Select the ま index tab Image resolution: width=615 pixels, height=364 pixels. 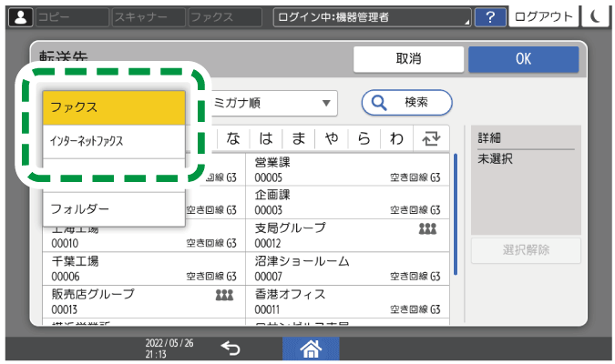299,138
